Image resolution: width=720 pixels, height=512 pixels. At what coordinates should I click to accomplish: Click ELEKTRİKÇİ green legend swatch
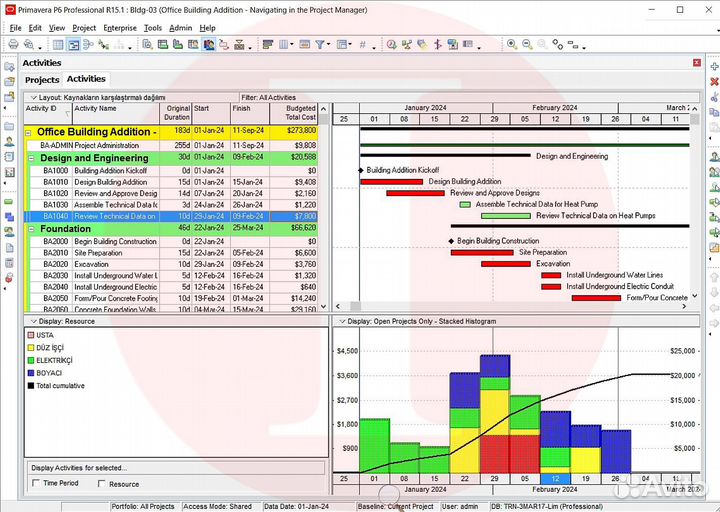31,360
